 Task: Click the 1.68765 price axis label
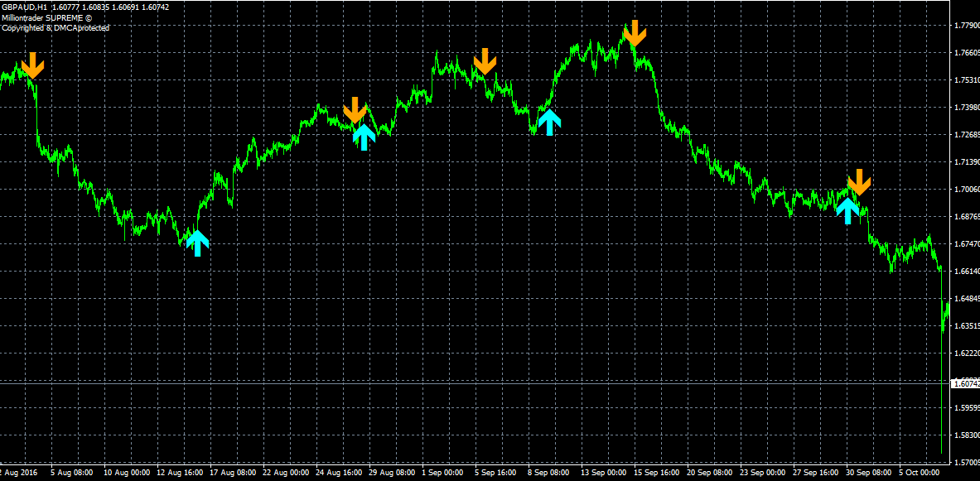966,217
